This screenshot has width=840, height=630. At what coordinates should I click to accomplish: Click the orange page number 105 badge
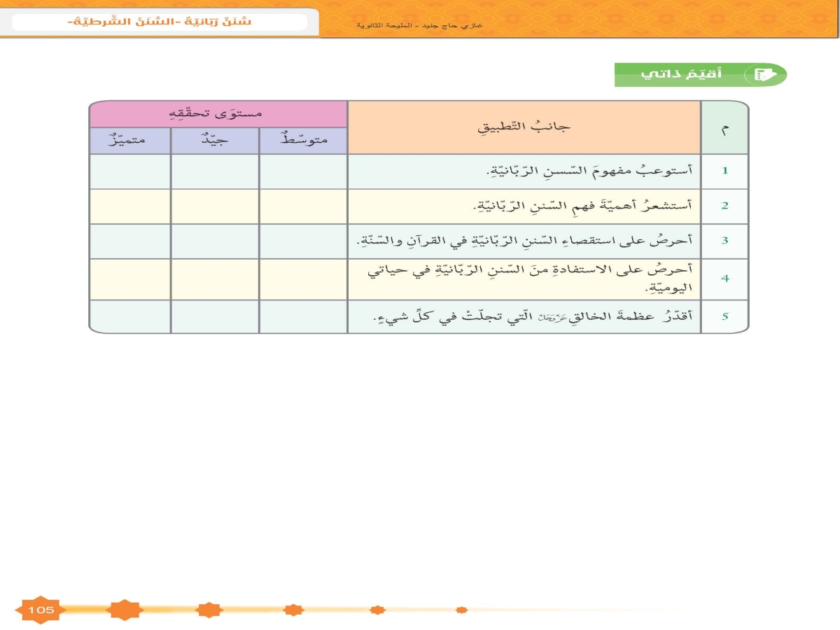(x=41, y=610)
